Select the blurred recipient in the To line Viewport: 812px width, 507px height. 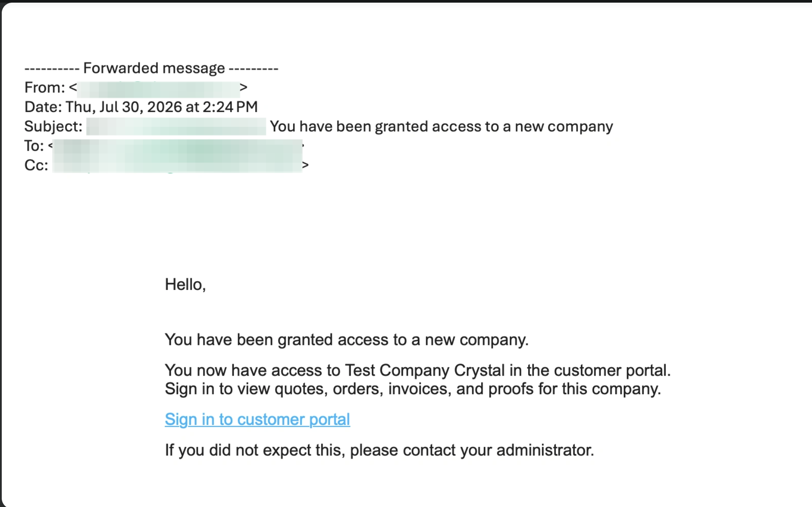[x=178, y=147]
